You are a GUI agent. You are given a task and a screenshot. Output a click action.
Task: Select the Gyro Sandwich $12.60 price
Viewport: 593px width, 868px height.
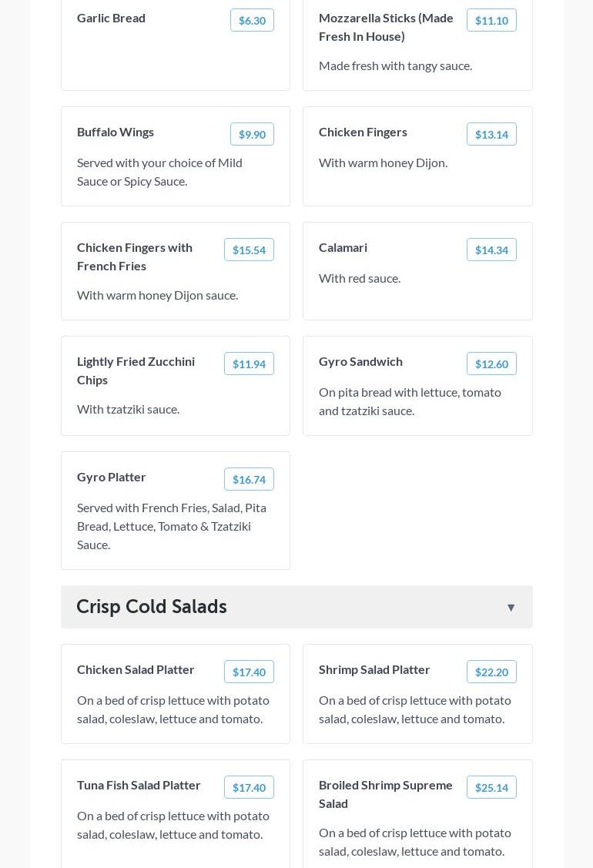491,364
